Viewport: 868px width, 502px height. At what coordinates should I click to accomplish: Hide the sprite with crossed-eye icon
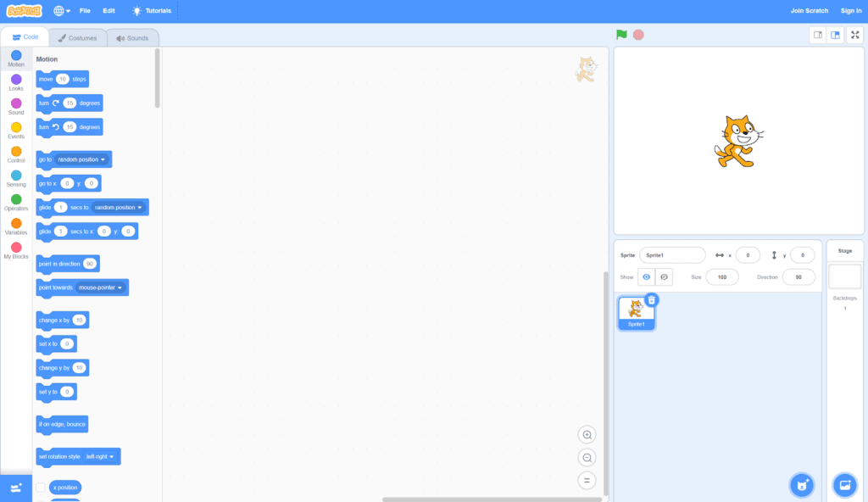pos(664,277)
